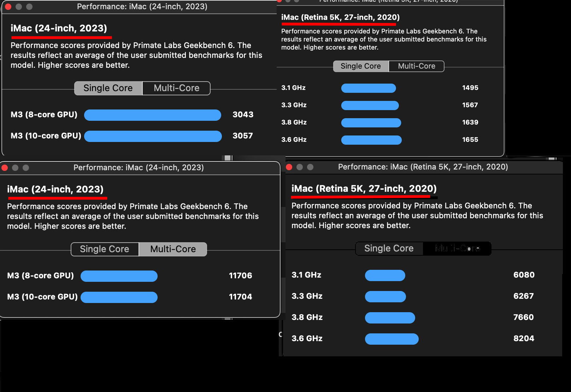Click the blue bar beside score 11706
Viewport: 571px width, 392px height.
(x=119, y=276)
